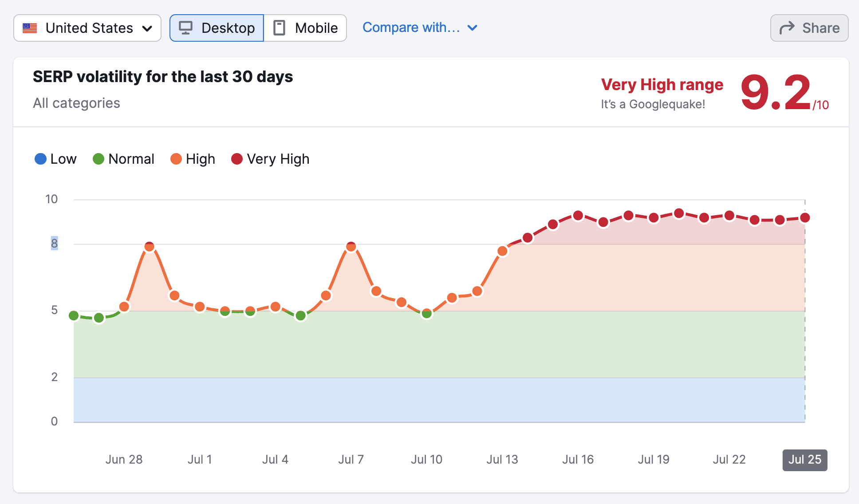Click the Share arrow icon
The image size is (859, 504).
[x=787, y=28]
